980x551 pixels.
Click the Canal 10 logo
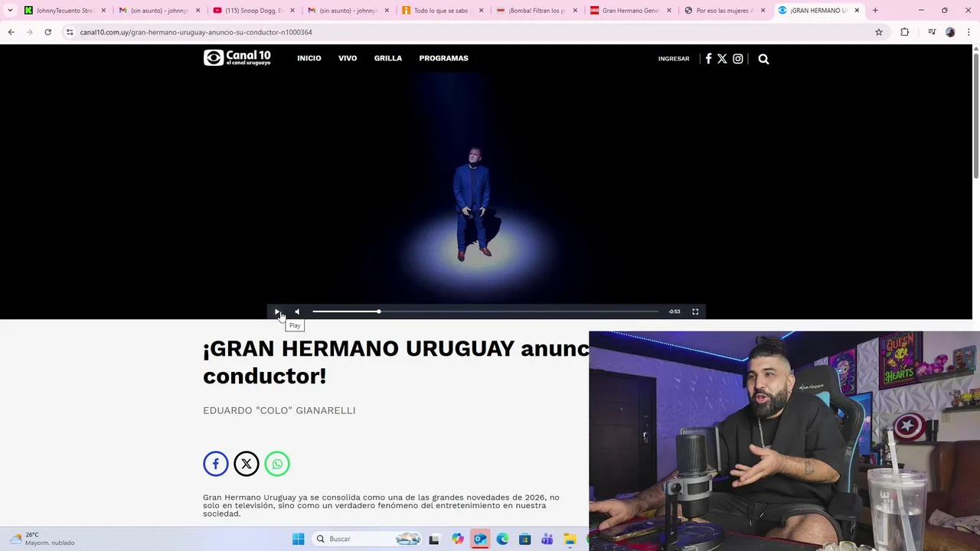237,58
